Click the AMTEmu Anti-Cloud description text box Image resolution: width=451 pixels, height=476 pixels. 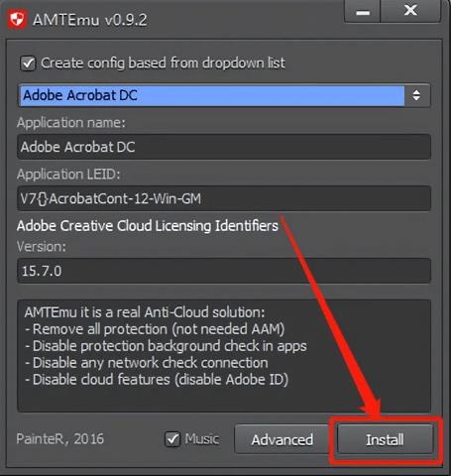point(224,356)
